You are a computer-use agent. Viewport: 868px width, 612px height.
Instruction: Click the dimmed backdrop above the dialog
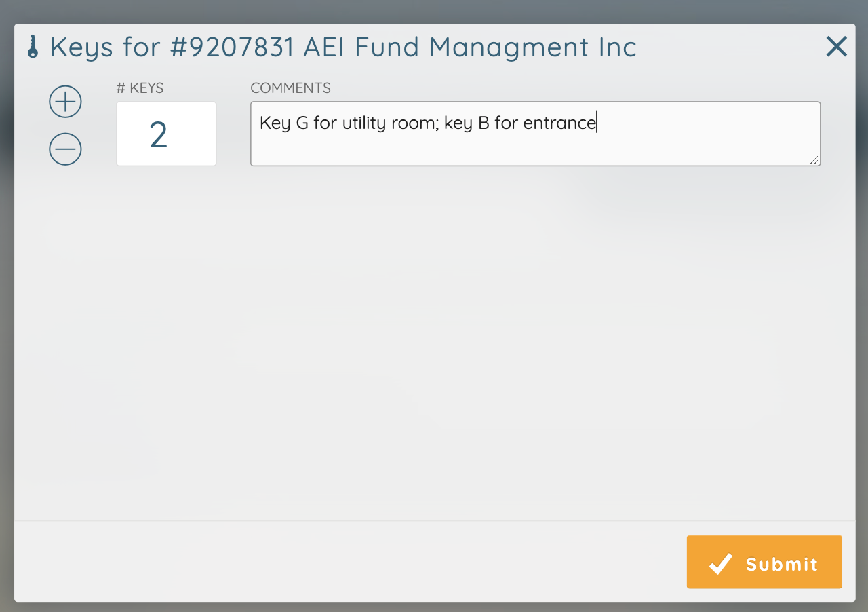point(434,11)
